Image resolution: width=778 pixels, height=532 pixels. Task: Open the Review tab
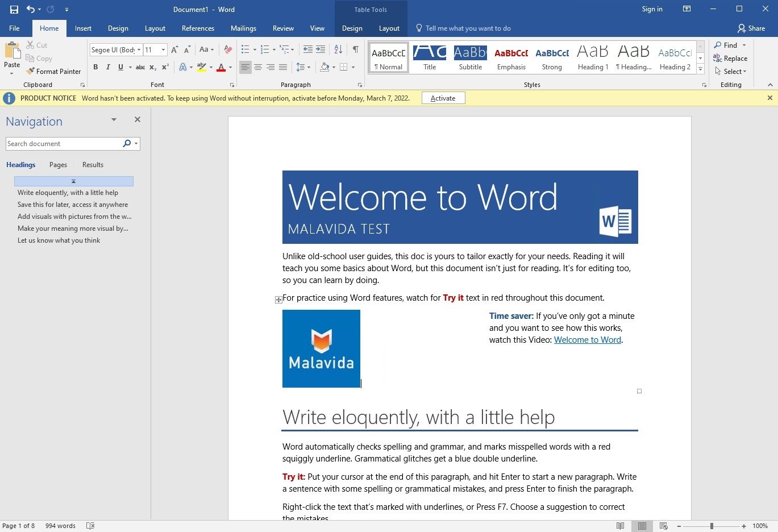click(x=283, y=28)
